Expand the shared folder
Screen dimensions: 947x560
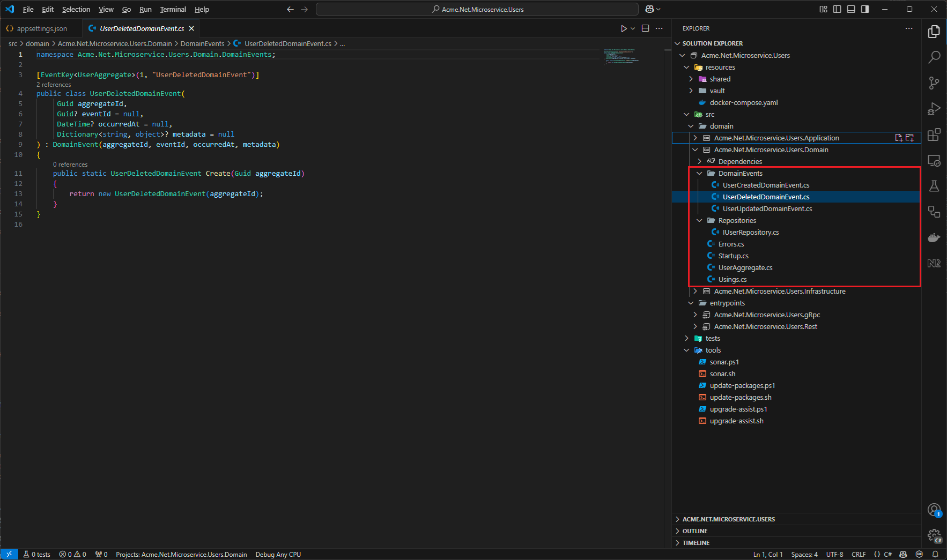(691, 79)
